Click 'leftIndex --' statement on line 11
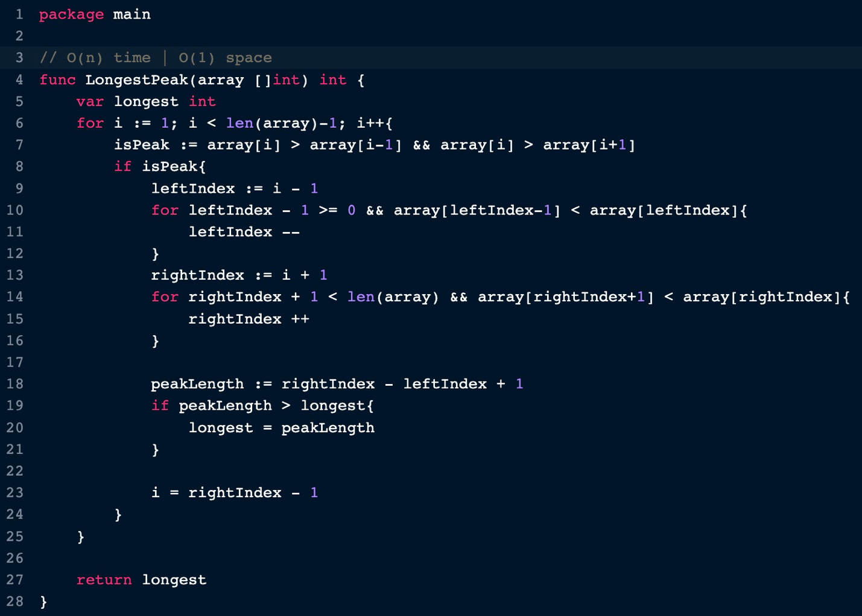The height and width of the screenshot is (616, 862). pyautogui.click(x=244, y=232)
